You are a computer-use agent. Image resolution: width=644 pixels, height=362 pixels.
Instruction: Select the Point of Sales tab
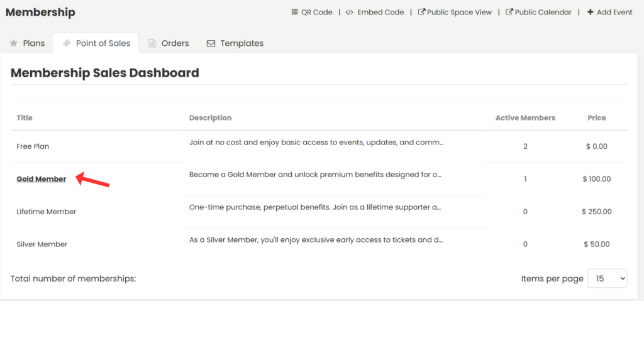(x=96, y=43)
